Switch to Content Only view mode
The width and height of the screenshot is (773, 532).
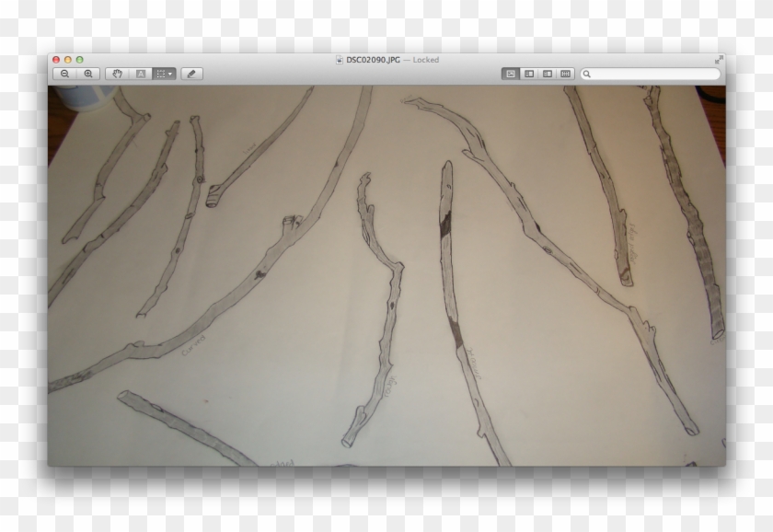510,74
